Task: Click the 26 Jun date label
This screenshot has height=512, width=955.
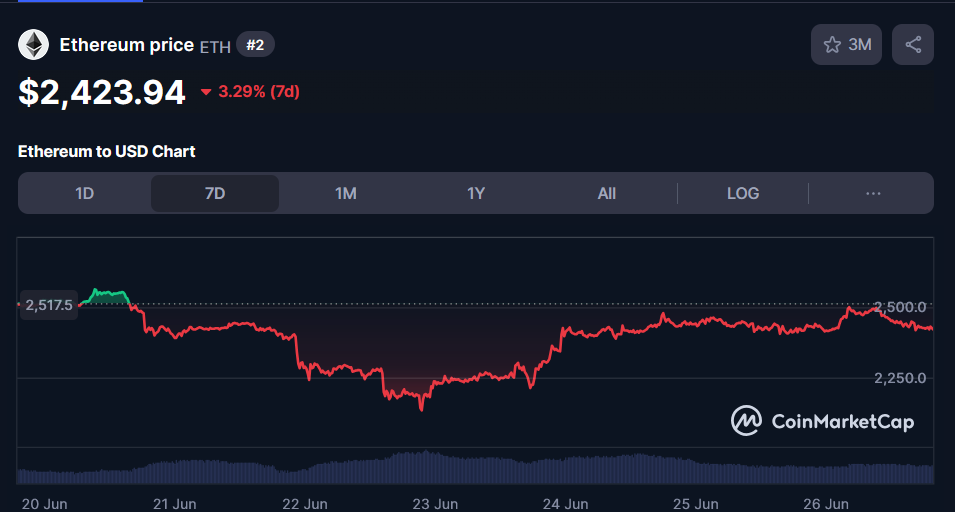Action: (x=826, y=504)
